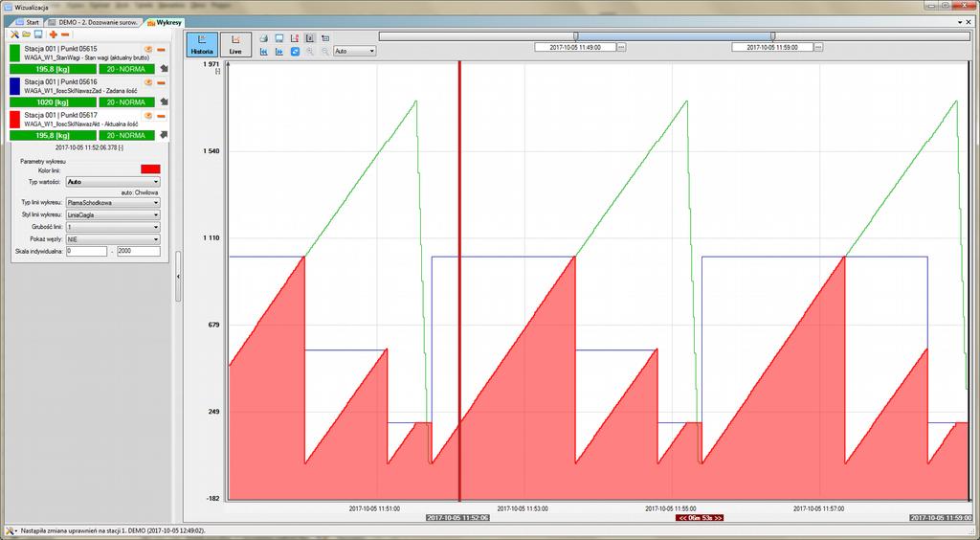Click status bar message about zmiana uprawnień
The height and width of the screenshot is (540, 980).
pyautogui.click(x=113, y=530)
